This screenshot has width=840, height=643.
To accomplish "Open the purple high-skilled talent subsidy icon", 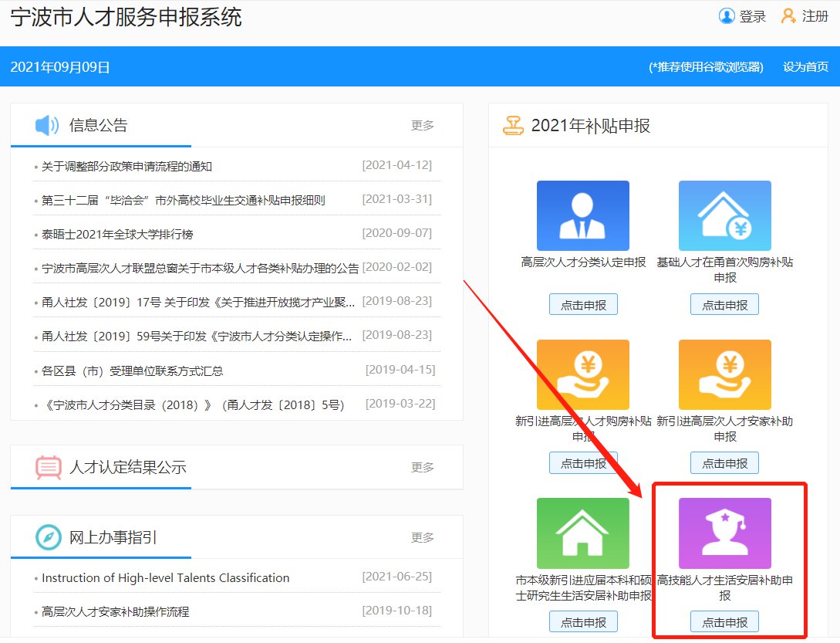I will point(724,533).
